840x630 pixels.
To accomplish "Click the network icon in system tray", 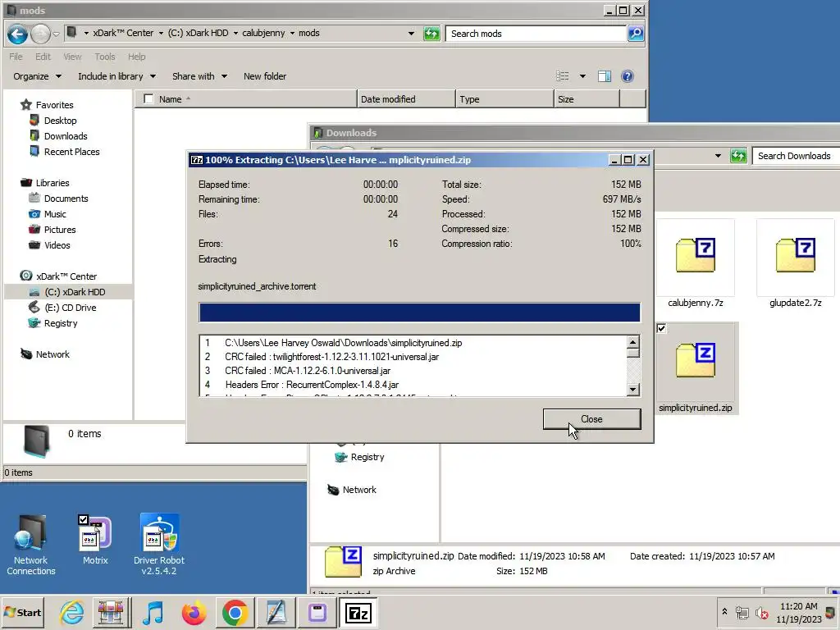I will coord(742,613).
